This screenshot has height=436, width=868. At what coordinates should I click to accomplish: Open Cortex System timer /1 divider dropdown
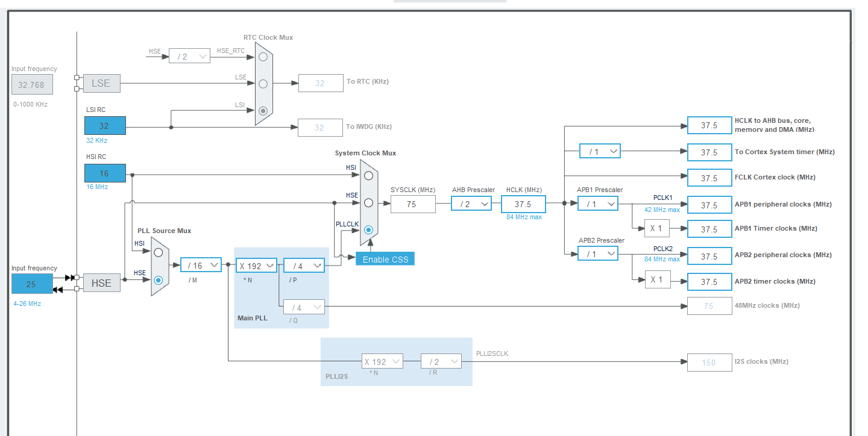[600, 151]
